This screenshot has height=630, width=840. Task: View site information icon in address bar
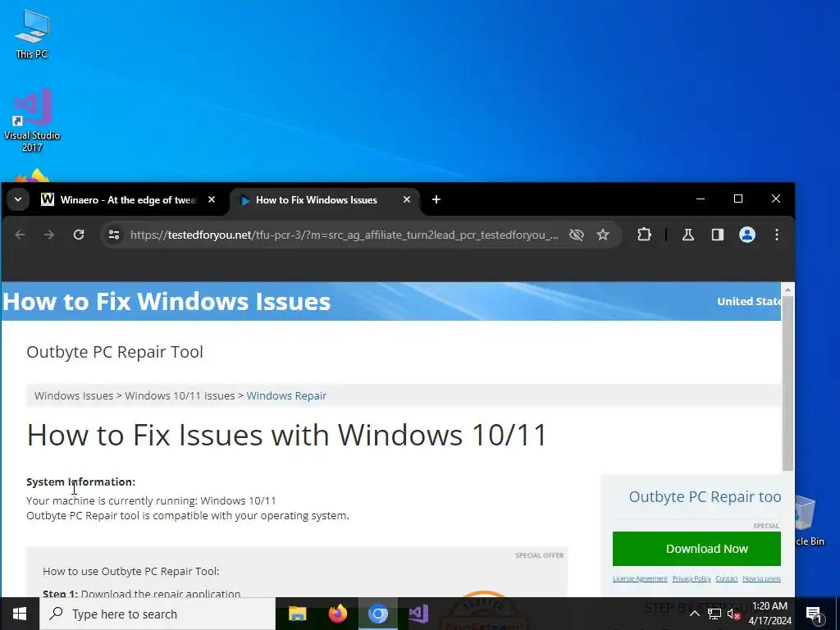coord(114,235)
